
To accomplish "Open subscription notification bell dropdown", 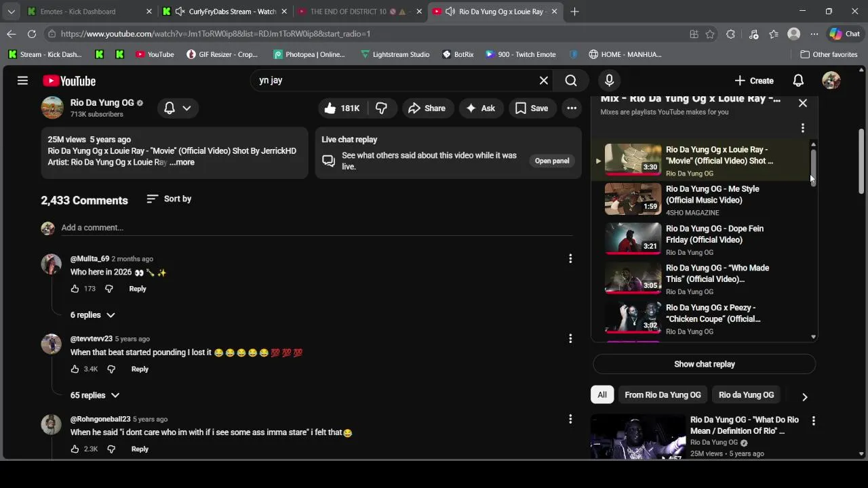I will tap(178, 108).
